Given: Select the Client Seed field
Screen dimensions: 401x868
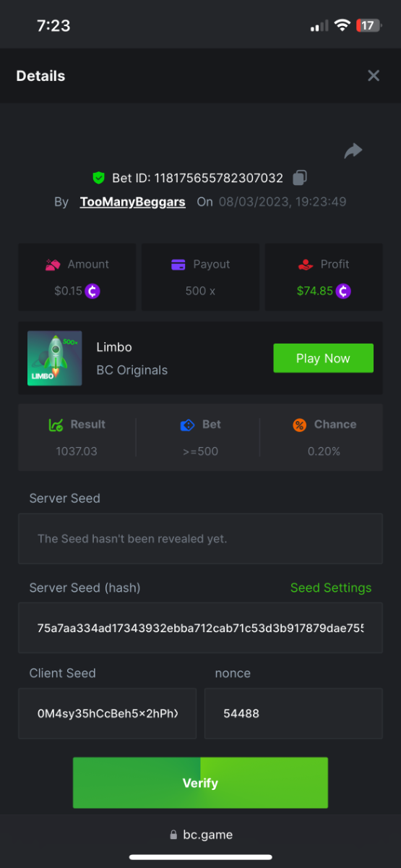Looking at the screenshot, I should (107, 713).
